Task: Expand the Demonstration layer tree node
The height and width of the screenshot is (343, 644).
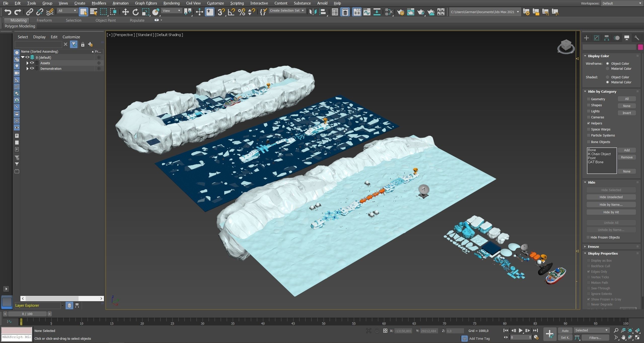Action: pos(27,68)
